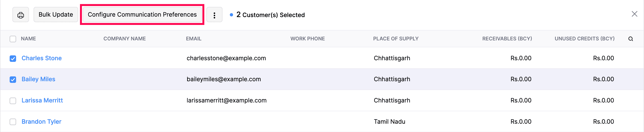The image size is (644, 132).
Task: Uncheck the Bailey Miles checkbox
Action: pyautogui.click(x=13, y=80)
